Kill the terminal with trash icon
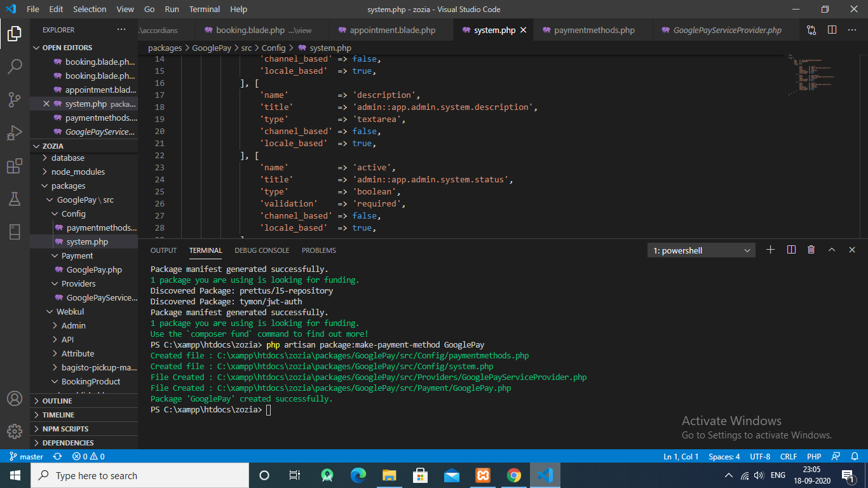 (x=811, y=250)
